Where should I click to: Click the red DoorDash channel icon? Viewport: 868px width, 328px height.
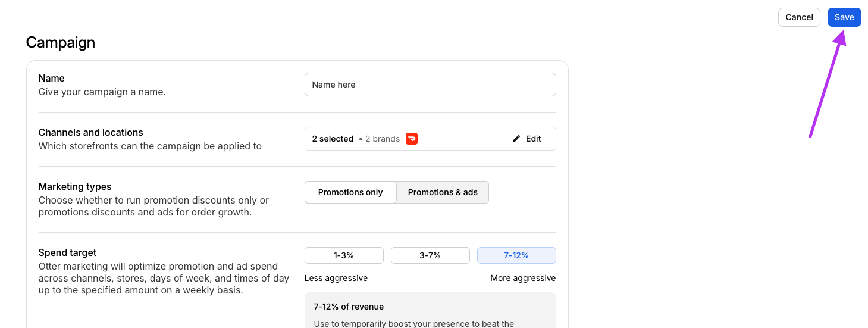pos(412,139)
